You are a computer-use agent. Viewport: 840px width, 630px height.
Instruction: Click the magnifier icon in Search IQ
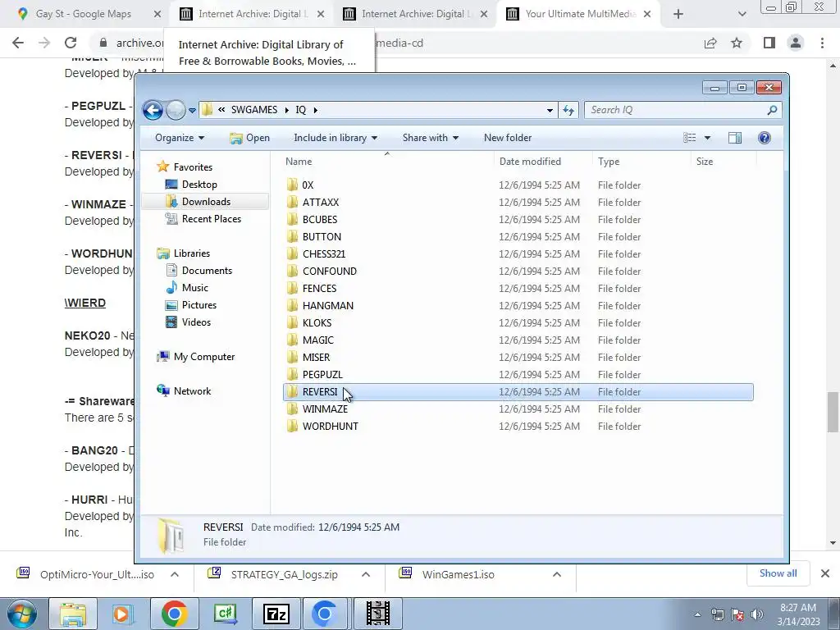(x=772, y=111)
